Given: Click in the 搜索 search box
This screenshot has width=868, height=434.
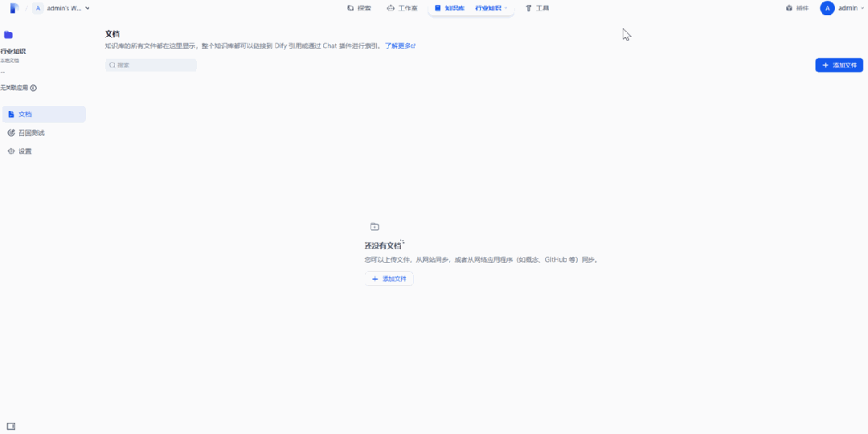Looking at the screenshot, I should point(153,65).
